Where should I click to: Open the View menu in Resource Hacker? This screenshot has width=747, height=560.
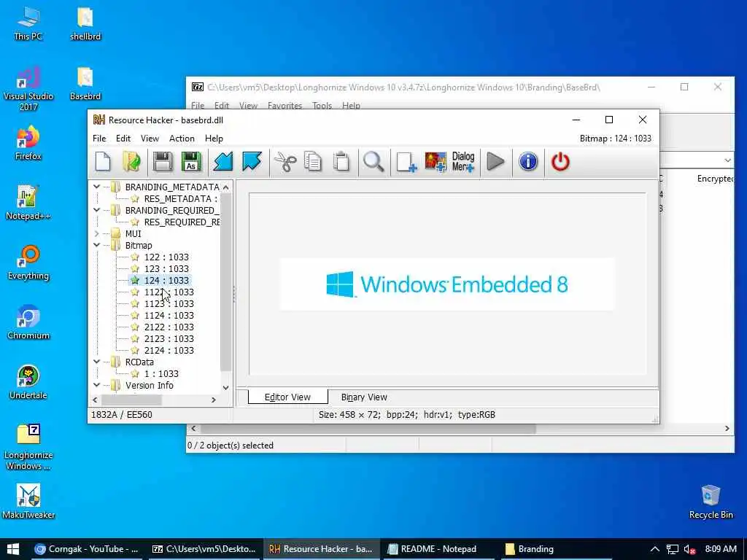click(x=150, y=138)
